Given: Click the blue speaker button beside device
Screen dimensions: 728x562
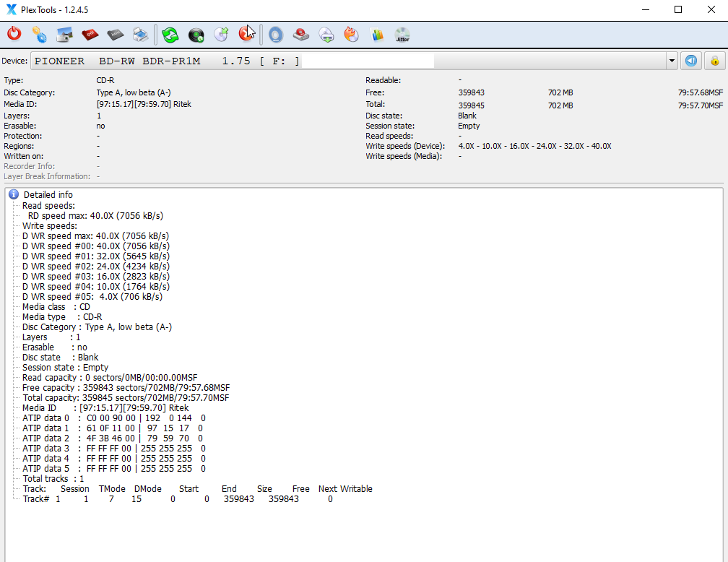Looking at the screenshot, I should [691, 61].
